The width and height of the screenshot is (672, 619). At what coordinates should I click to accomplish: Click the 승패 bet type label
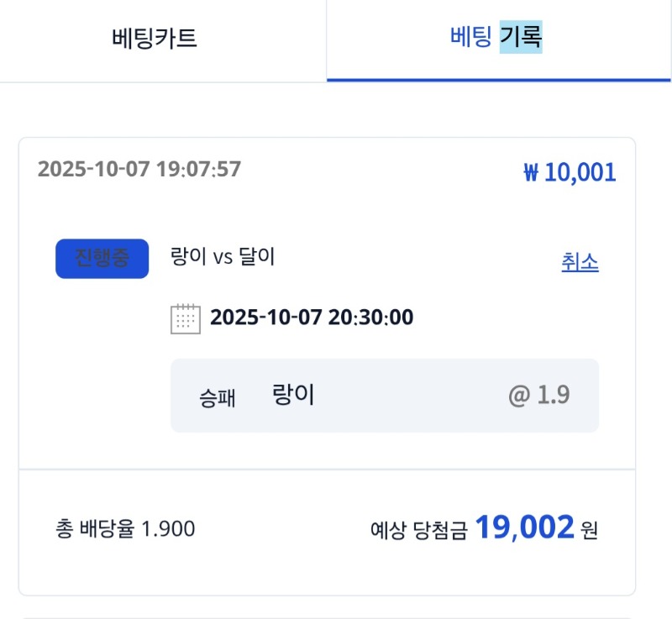coord(217,397)
